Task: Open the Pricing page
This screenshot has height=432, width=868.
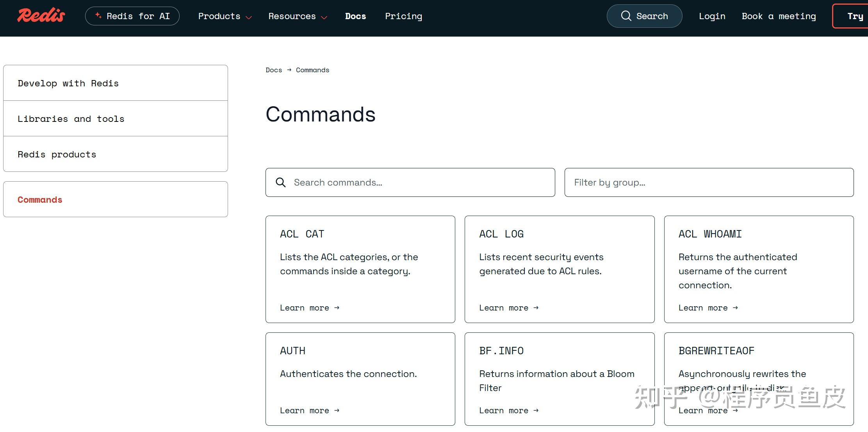Action: click(403, 16)
